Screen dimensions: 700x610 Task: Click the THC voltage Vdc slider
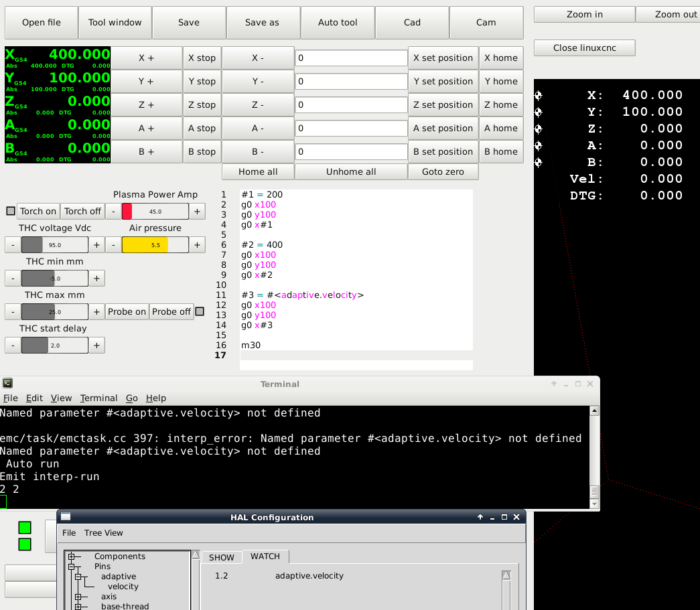[x=55, y=245]
